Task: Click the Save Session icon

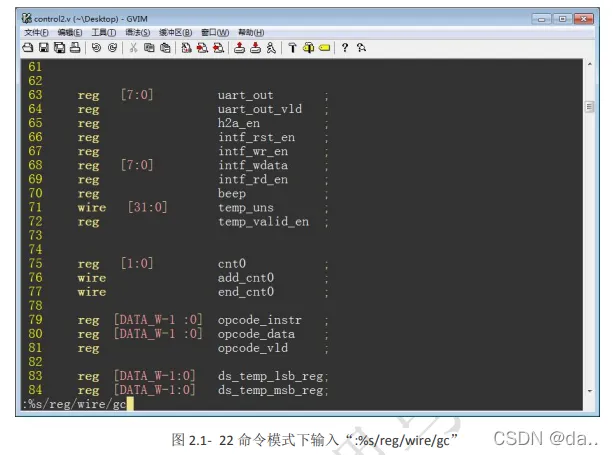Action: tap(255, 48)
